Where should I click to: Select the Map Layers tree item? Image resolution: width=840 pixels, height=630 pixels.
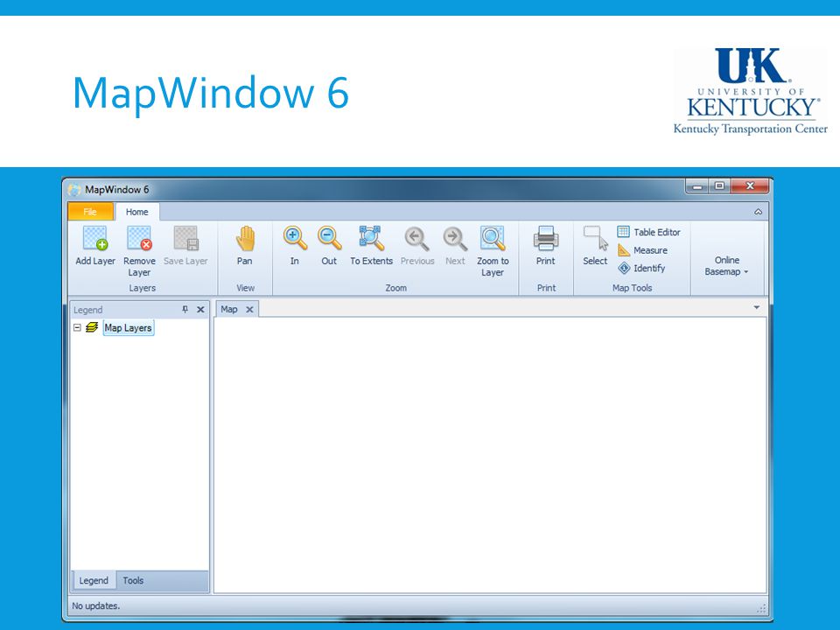(128, 327)
